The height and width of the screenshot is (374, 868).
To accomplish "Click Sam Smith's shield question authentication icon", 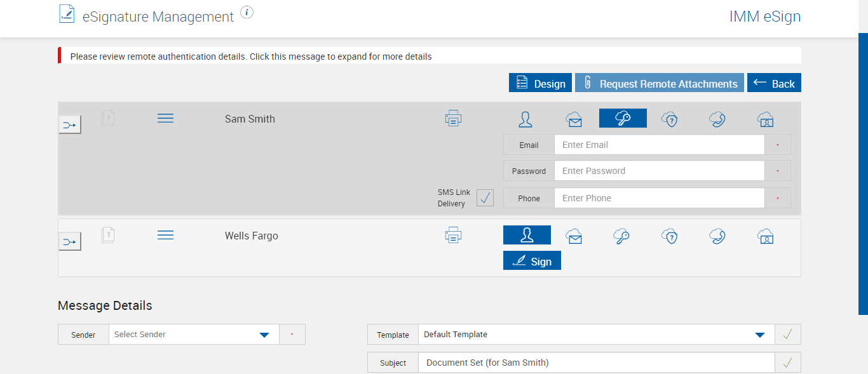I will [670, 119].
